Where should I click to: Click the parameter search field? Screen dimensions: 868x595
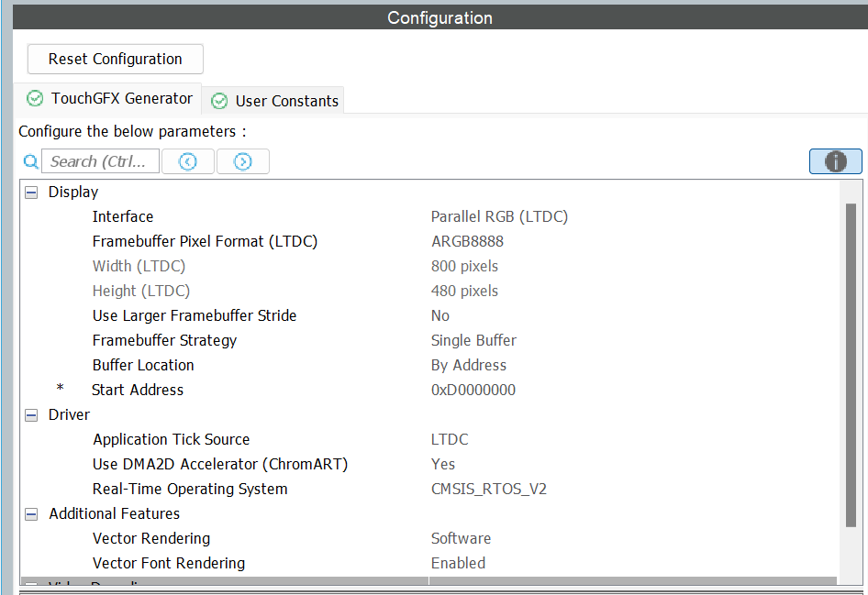point(99,161)
